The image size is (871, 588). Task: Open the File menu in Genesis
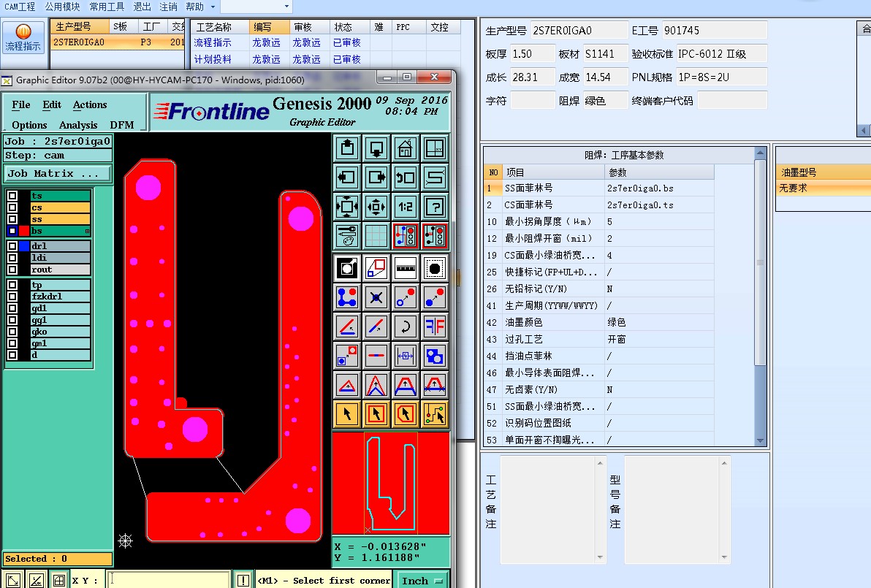[x=21, y=105]
